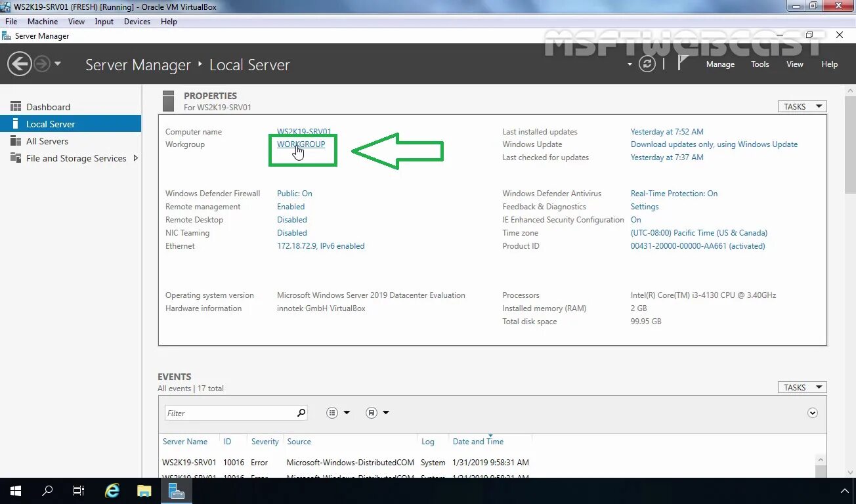Image resolution: width=856 pixels, height=504 pixels.
Task: Expand File and Storage Services arrow
Action: [x=136, y=158]
